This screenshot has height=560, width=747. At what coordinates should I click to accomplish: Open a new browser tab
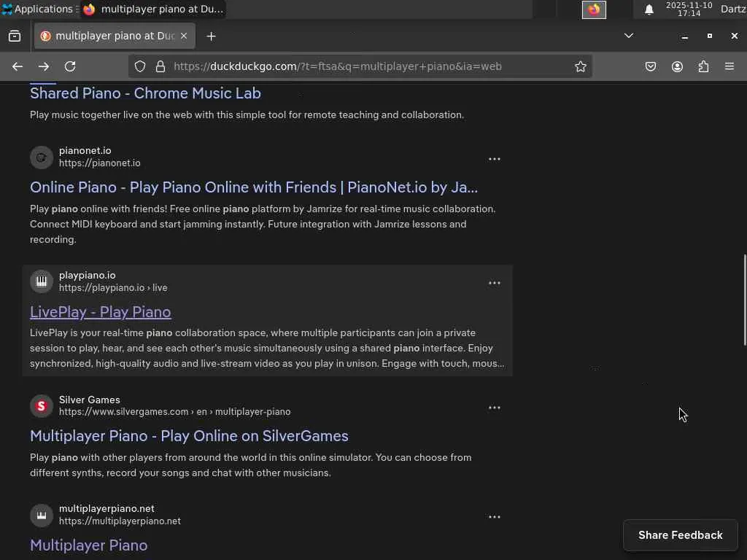coord(211,36)
